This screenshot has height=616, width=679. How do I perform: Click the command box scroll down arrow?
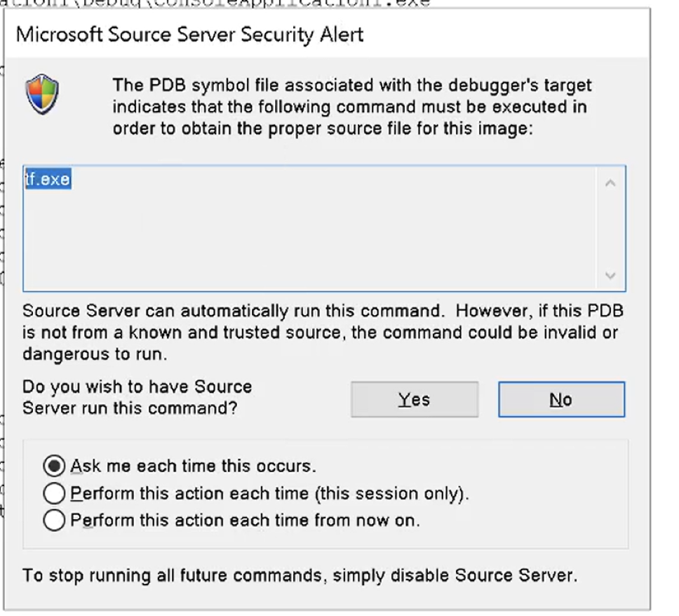coord(610,276)
